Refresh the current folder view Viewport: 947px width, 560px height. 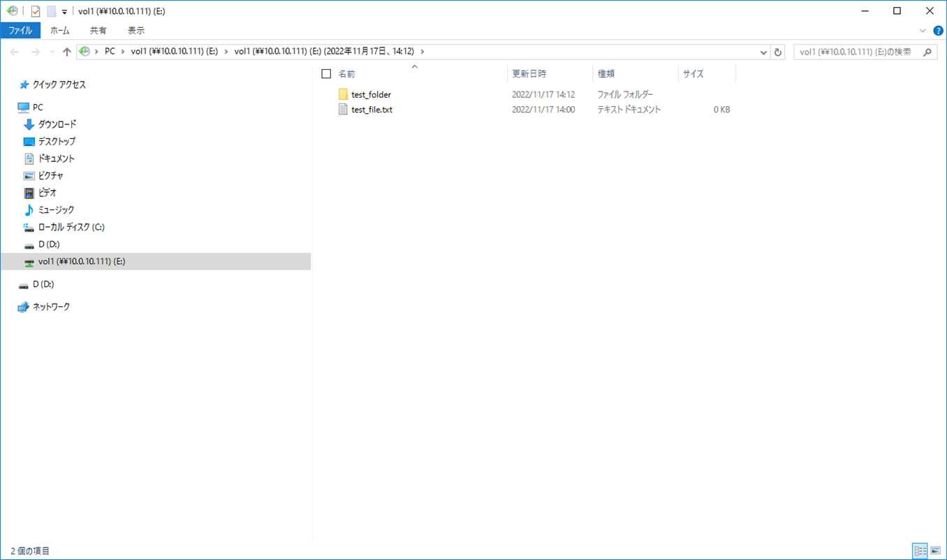[778, 52]
